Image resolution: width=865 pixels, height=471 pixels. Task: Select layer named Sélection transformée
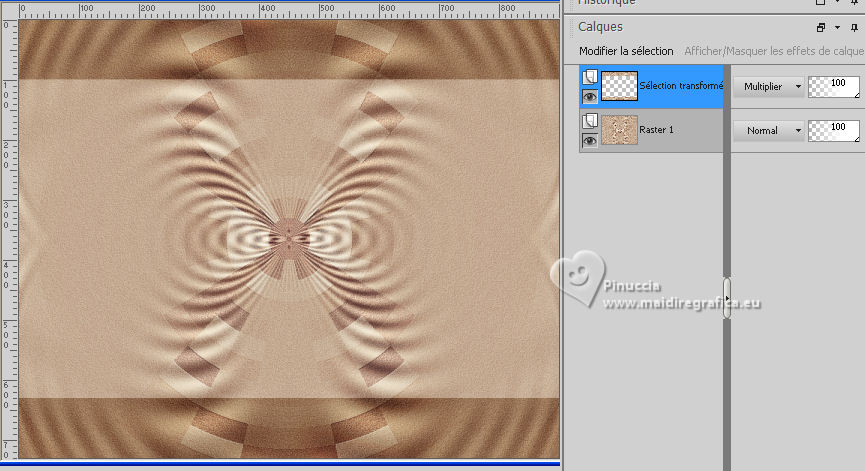[x=681, y=86]
